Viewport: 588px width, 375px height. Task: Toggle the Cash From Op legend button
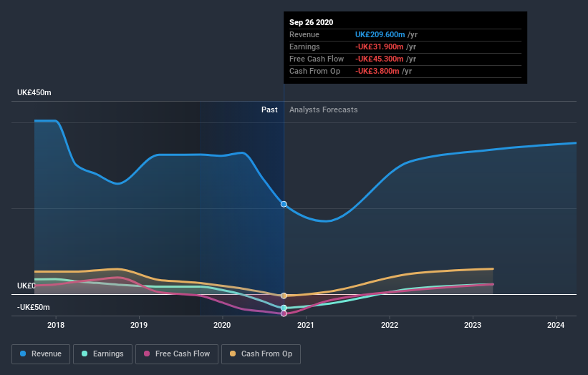[261, 354]
